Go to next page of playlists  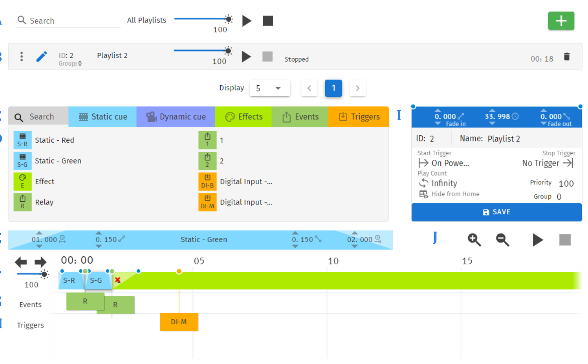coord(358,88)
